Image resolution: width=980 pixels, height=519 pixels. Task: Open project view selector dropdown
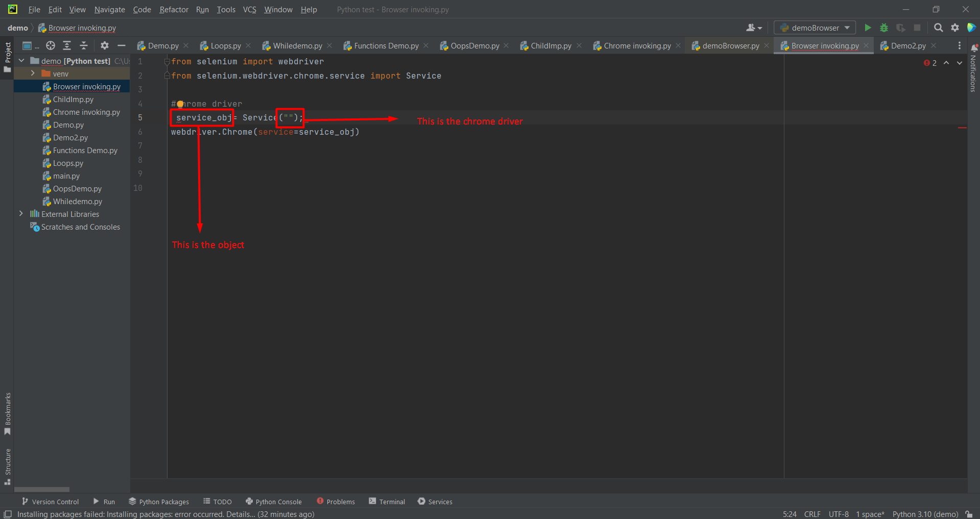pos(31,45)
